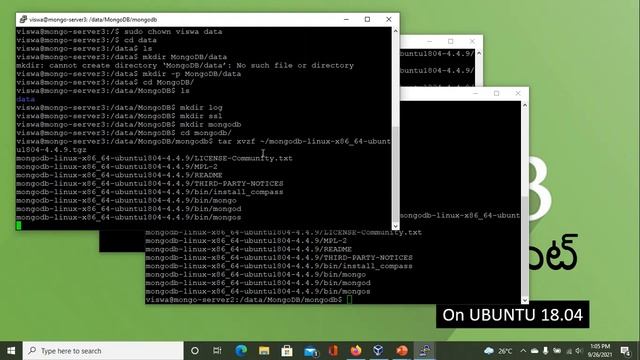
Task: Open the Cortana circle icon in the taskbar
Action: pyautogui.click(x=195, y=351)
